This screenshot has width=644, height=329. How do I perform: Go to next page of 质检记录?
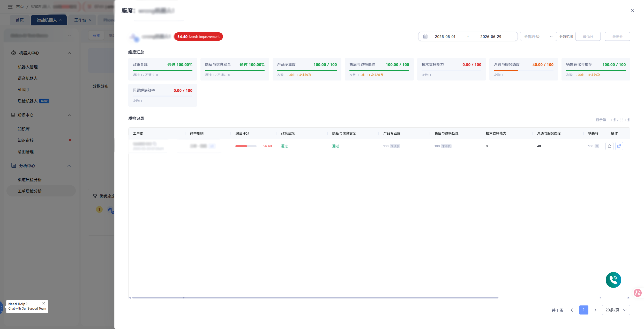click(x=595, y=310)
